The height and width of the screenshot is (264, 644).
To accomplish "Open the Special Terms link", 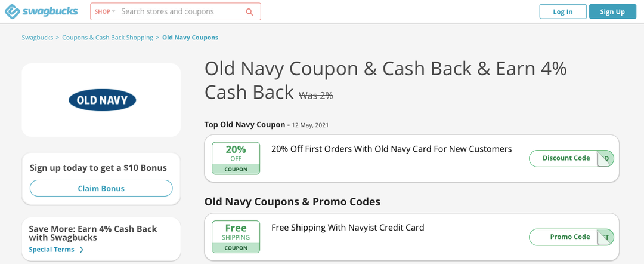I will tap(51, 250).
